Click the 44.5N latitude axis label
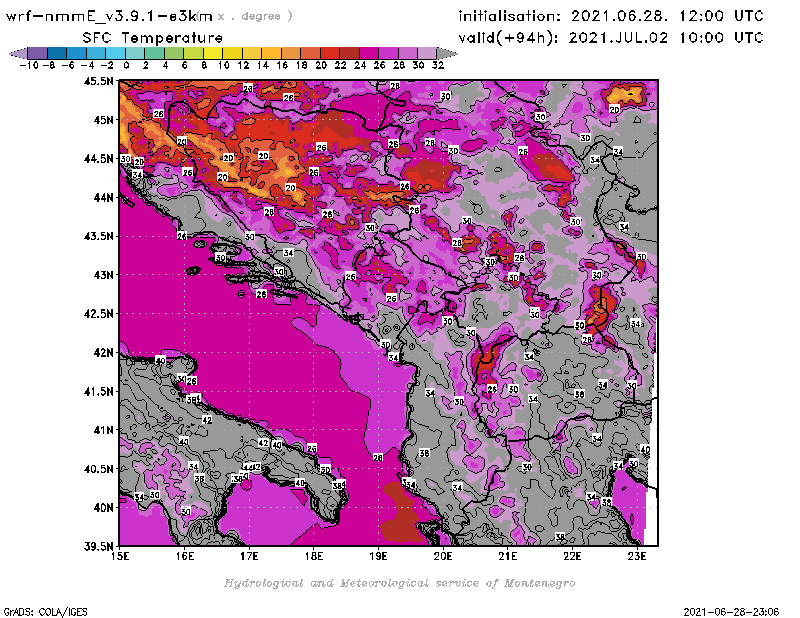 (98, 159)
